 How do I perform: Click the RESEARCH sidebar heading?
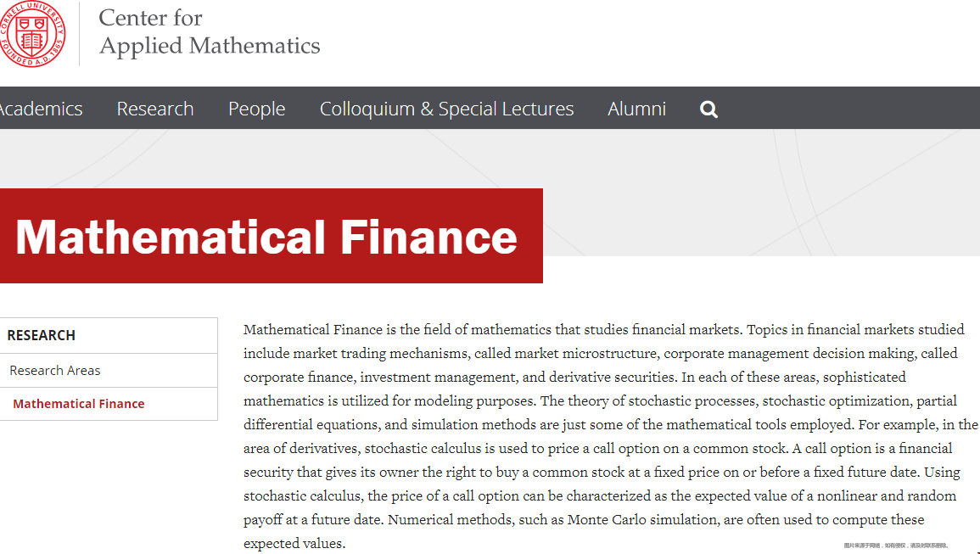(x=42, y=335)
